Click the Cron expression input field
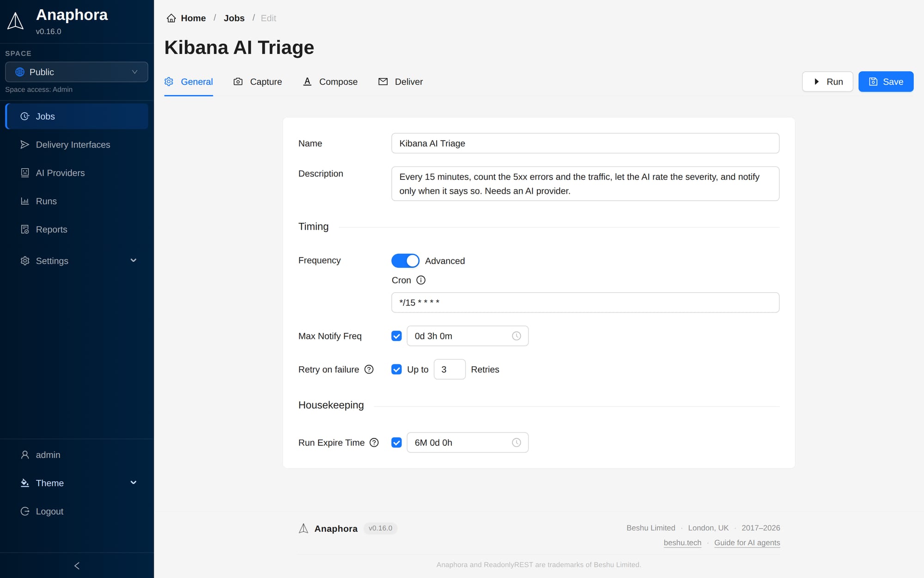924x578 pixels. [x=585, y=302]
